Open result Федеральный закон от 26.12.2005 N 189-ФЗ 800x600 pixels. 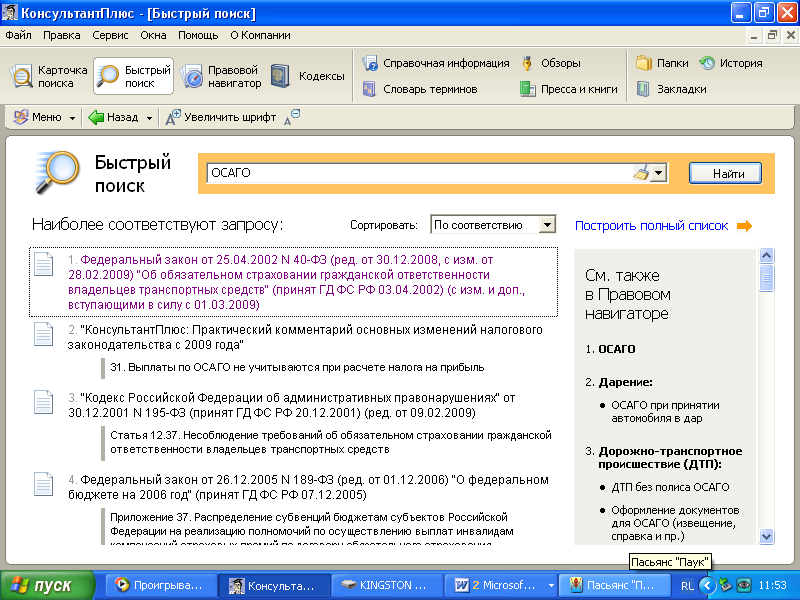coord(308,487)
